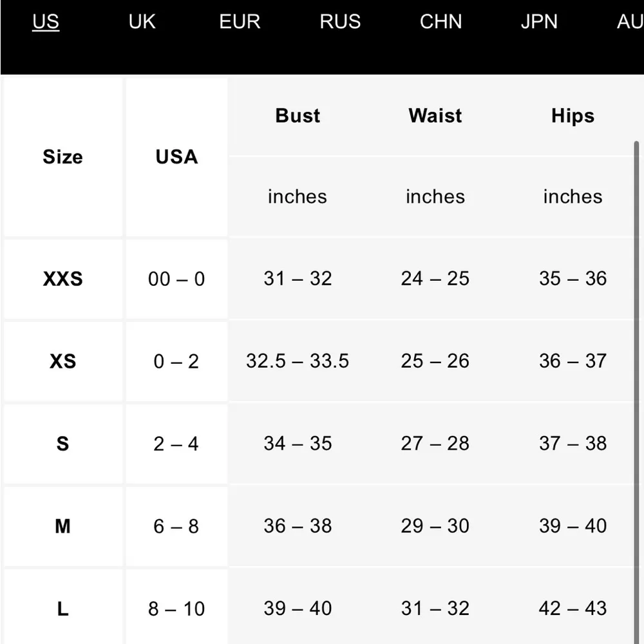The width and height of the screenshot is (644, 644).
Task: Click the Waist column header
Action: click(x=435, y=116)
